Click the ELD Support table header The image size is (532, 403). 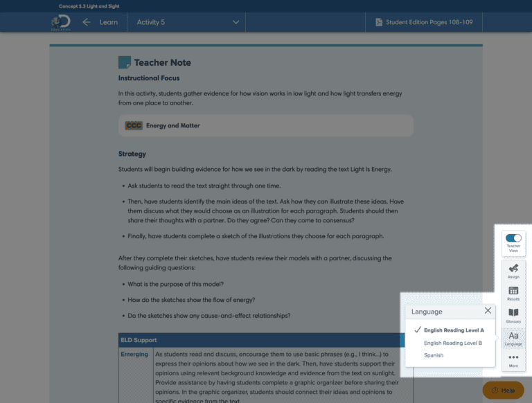[139, 340]
